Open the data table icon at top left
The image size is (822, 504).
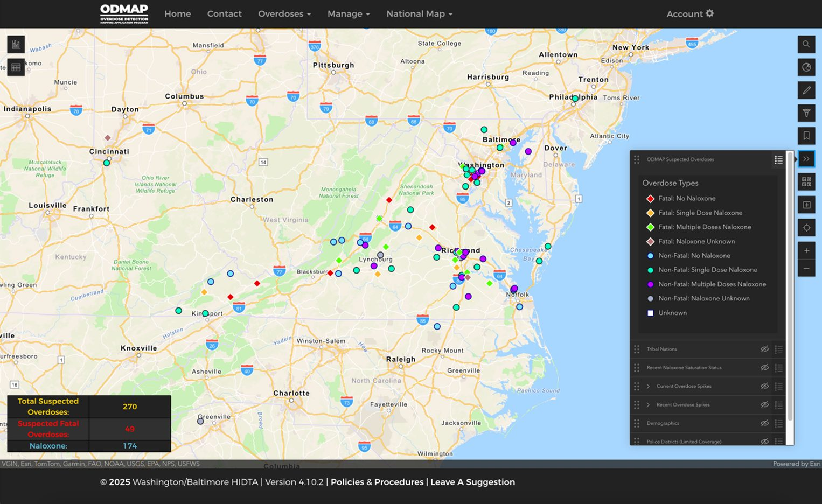[x=16, y=67]
